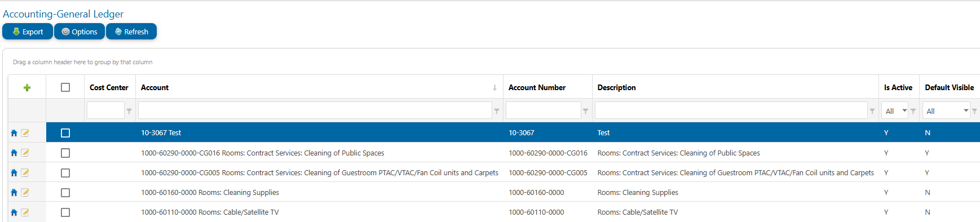The width and height of the screenshot is (980, 222).
Task: Click home icon for Cleaning Supplies row
Action: [x=14, y=193]
